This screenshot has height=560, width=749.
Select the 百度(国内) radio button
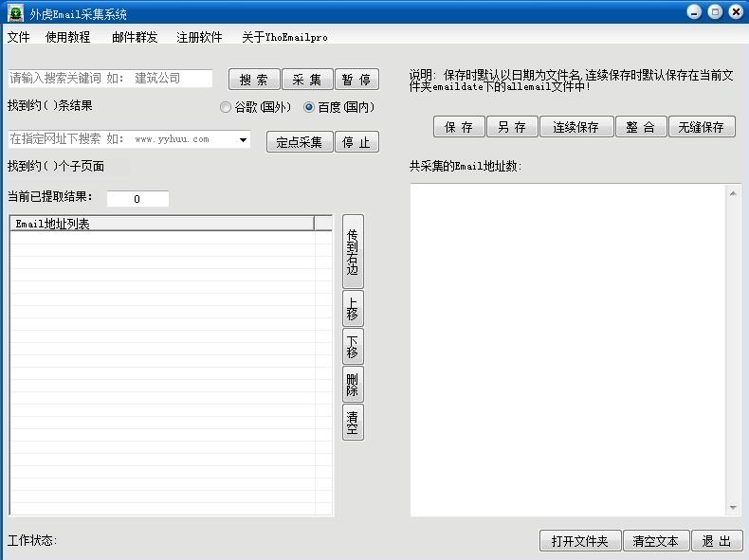pos(309,107)
